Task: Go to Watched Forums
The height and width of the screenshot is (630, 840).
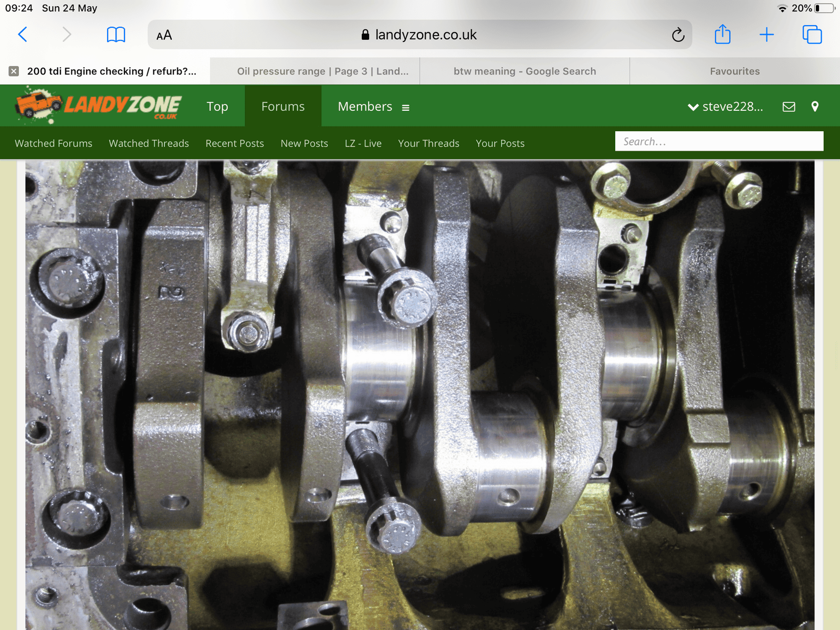Action: pyautogui.click(x=54, y=143)
